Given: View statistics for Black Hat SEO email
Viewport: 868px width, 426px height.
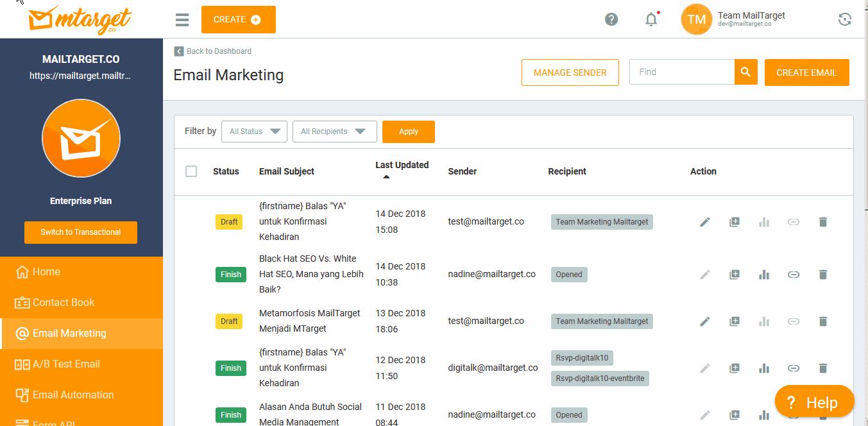Looking at the screenshot, I should click(764, 275).
